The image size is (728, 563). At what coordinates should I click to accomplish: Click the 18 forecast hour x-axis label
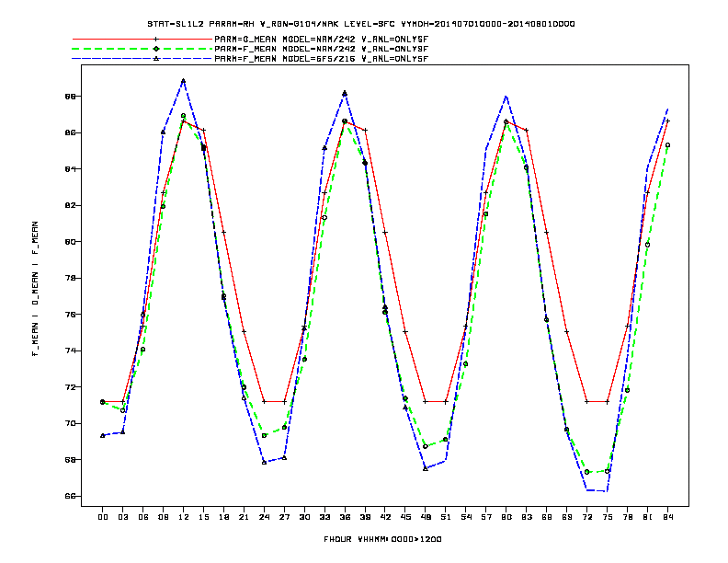[x=223, y=517]
